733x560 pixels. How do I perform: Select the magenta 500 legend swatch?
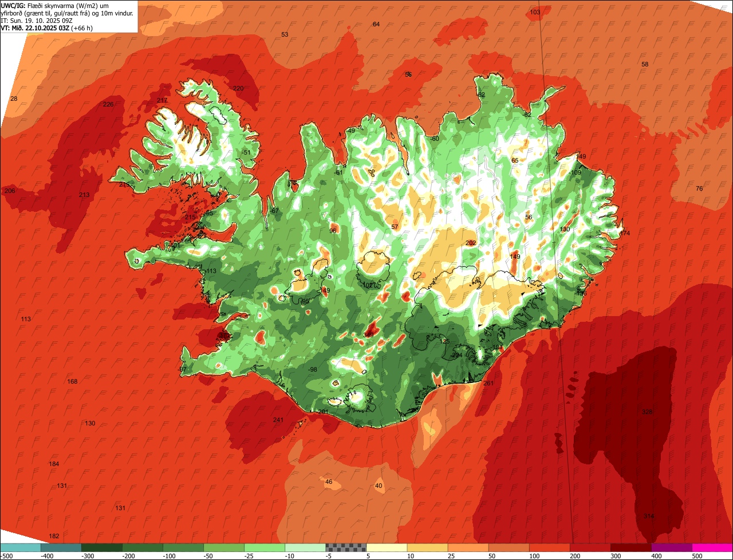click(712, 547)
